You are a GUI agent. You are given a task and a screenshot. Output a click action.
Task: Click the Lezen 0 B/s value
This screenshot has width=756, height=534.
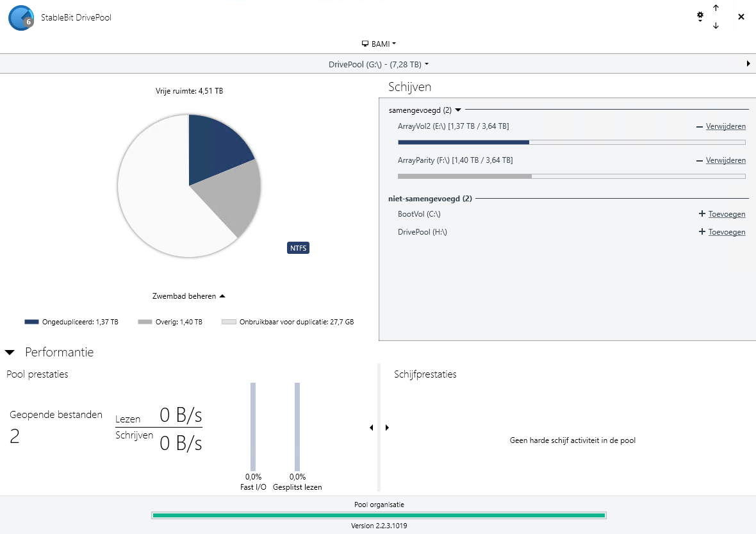tap(181, 415)
